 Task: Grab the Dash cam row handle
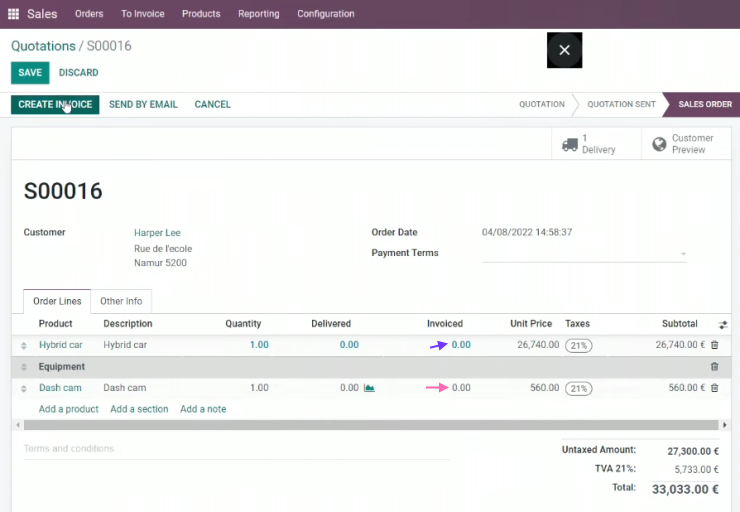[x=24, y=388]
